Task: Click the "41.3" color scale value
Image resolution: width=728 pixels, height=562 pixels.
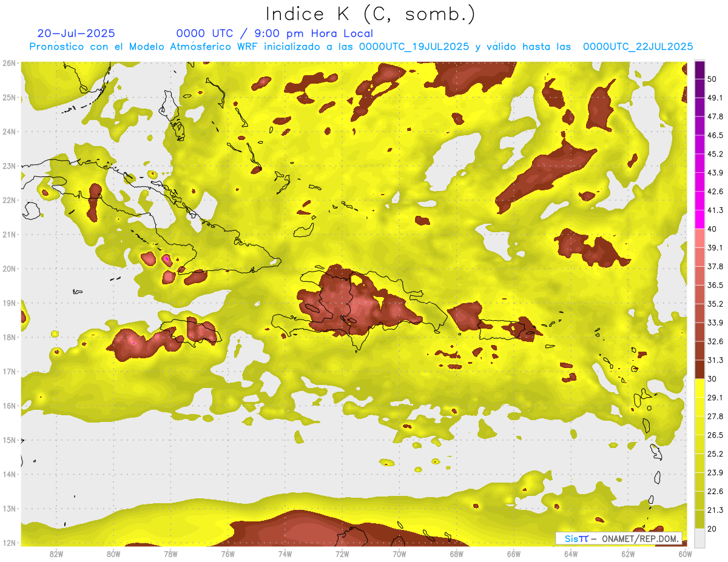Action: (715, 210)
